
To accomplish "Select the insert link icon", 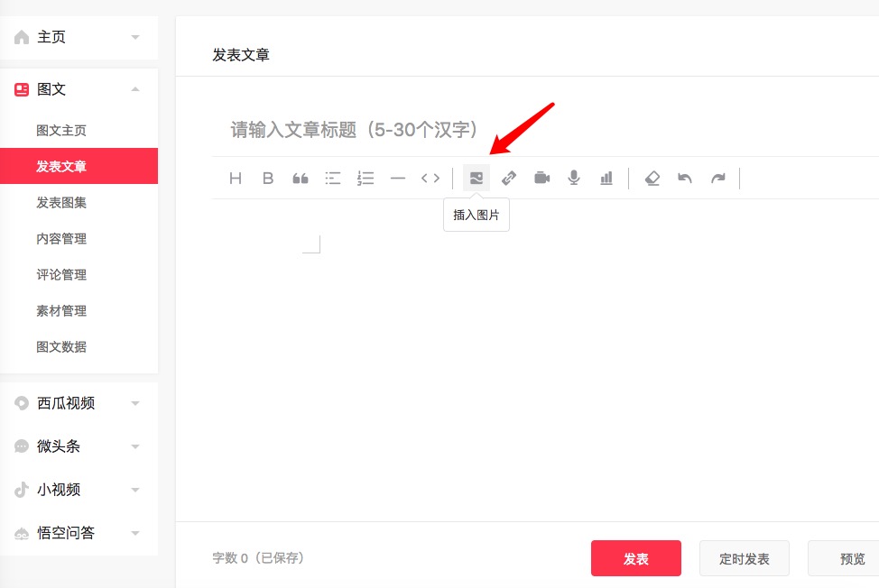I will pos(508,178).
